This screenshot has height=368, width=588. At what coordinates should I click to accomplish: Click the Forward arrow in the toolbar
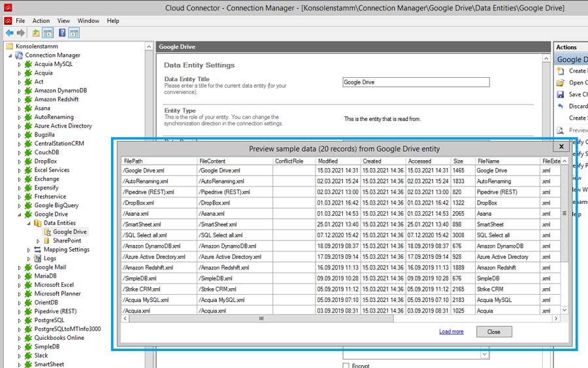pos(21,33)
